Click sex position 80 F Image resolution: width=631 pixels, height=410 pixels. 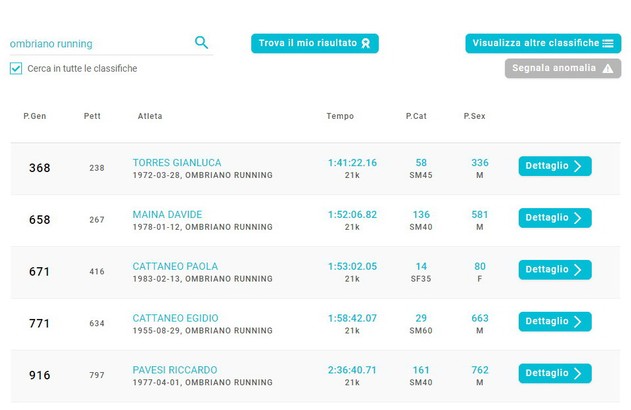click(480, 272)
